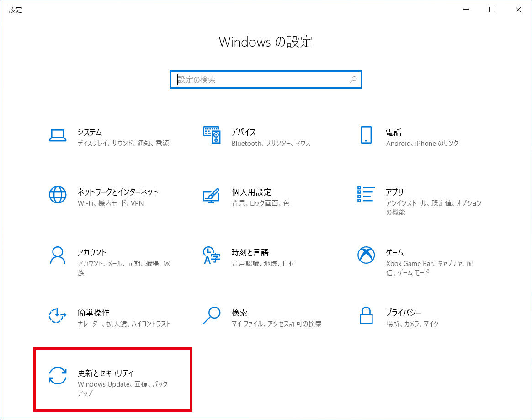The height and width of the screenshot is (420, 532).
Task: Click '音声認識、地域、日付' description
Action: (x=264, y=264)
